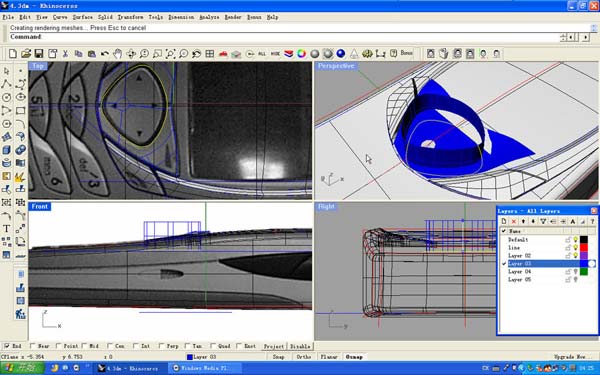Select the Text tool in left sidebar

[x=7, y=228]
